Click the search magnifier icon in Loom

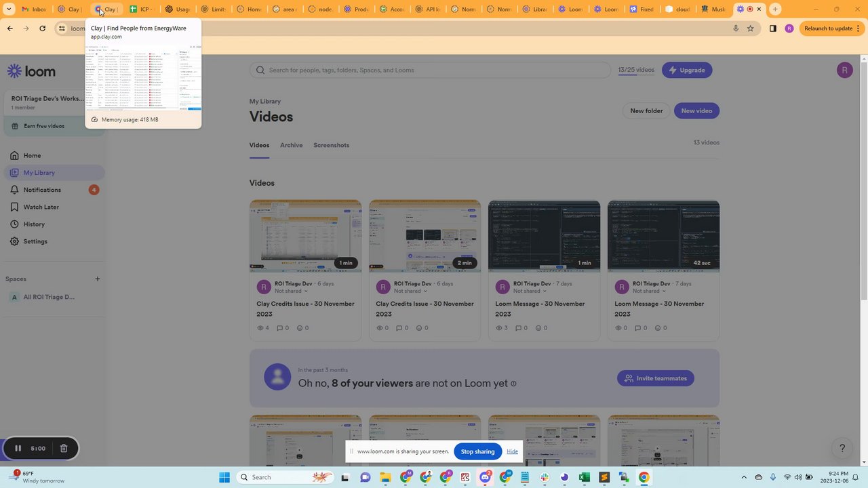(260, 70)
